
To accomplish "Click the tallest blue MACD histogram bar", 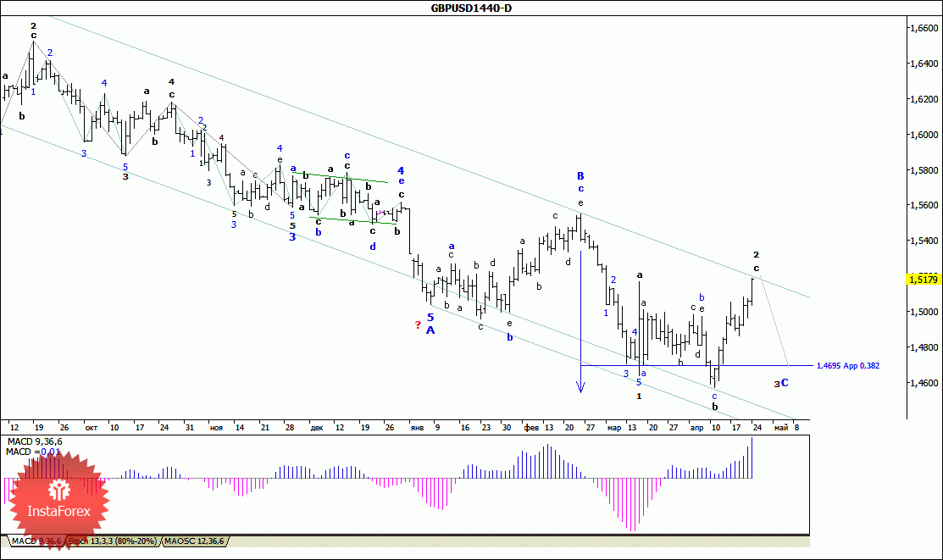I will click(x=752, y=457).
